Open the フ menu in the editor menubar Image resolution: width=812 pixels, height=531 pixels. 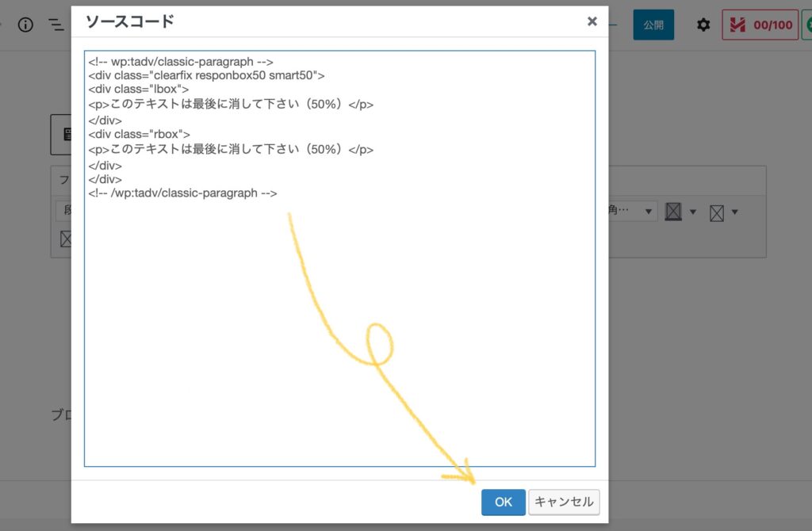coord(63,179)
